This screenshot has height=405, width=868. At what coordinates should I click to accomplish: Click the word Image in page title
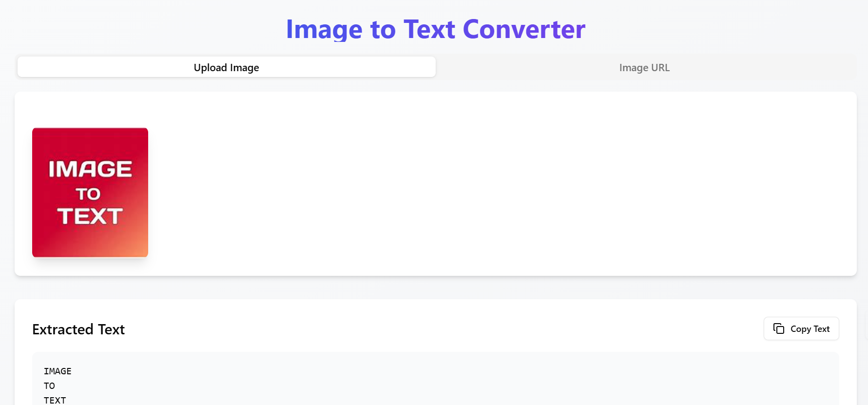click(x=324, y=30)
